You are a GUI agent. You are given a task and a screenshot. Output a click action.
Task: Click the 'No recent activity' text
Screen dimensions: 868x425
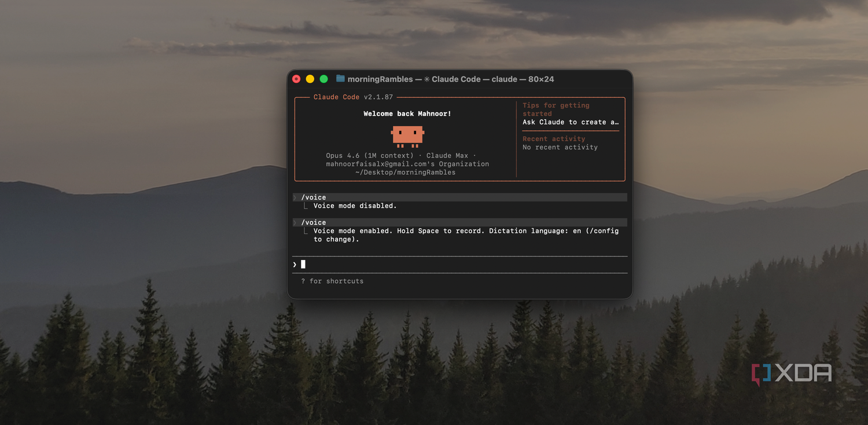point(560,147)
